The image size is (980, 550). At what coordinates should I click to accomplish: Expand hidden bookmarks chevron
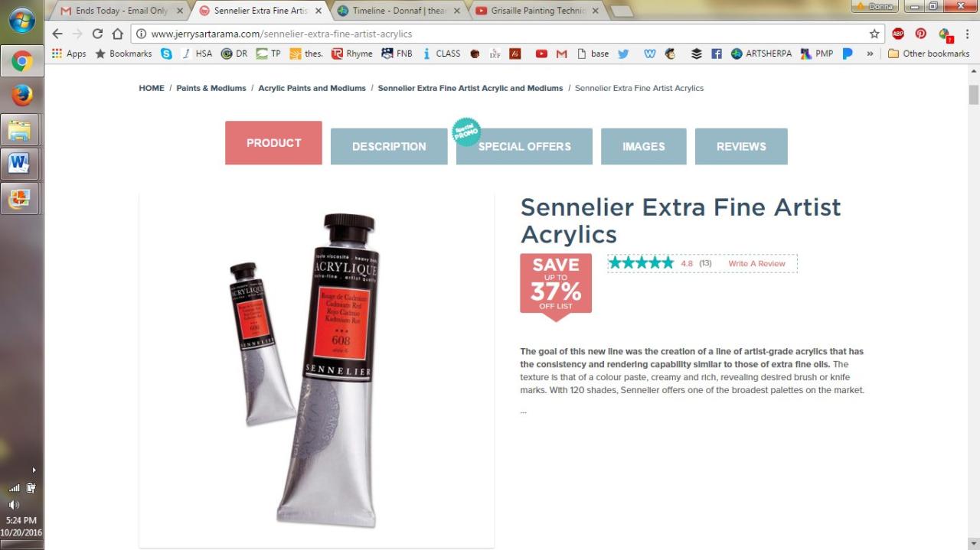[870, 54]
